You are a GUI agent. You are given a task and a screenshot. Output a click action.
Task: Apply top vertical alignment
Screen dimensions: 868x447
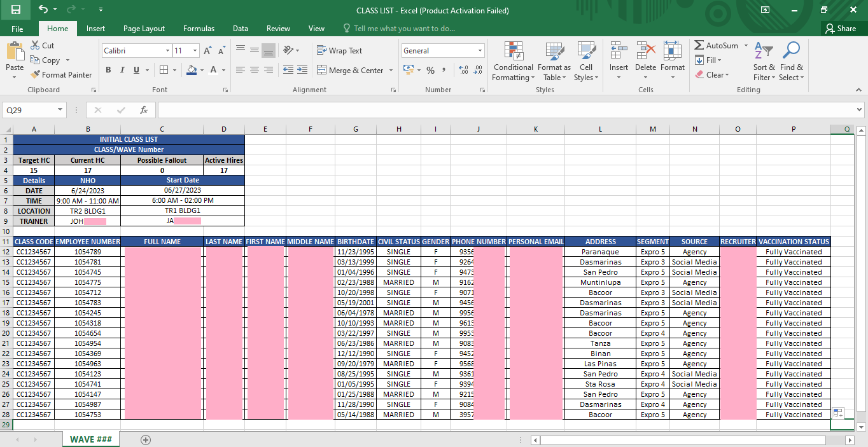click(x=240, y=50)
